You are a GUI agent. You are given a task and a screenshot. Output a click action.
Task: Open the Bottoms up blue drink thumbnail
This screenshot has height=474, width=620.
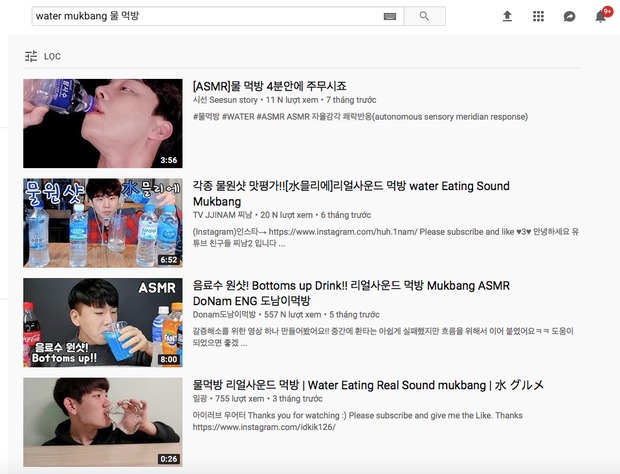coord(103,323)
